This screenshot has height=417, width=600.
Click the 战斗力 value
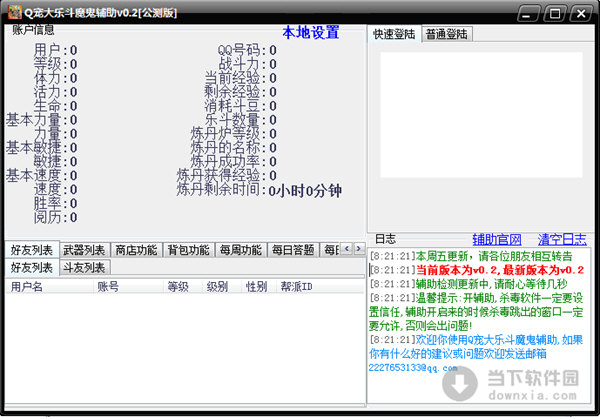coord(273,64)
